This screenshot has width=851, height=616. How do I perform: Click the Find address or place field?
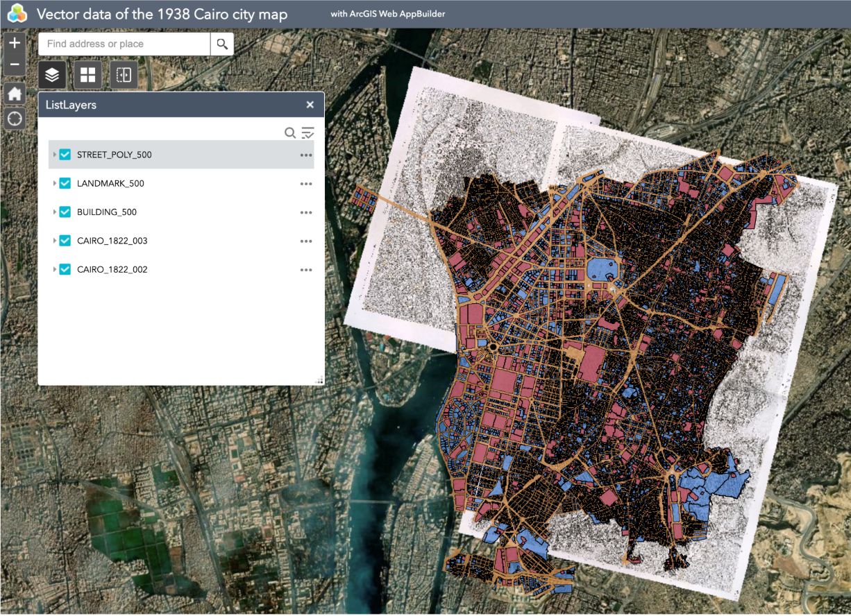point(125,44)
